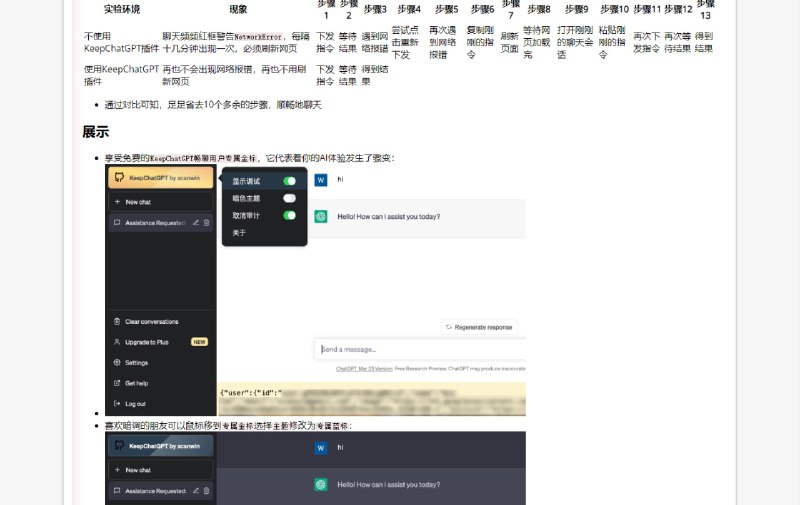Select the 暗色主题 menu label
Viewport: 800px width, 505px height.
tap(246, 198)
